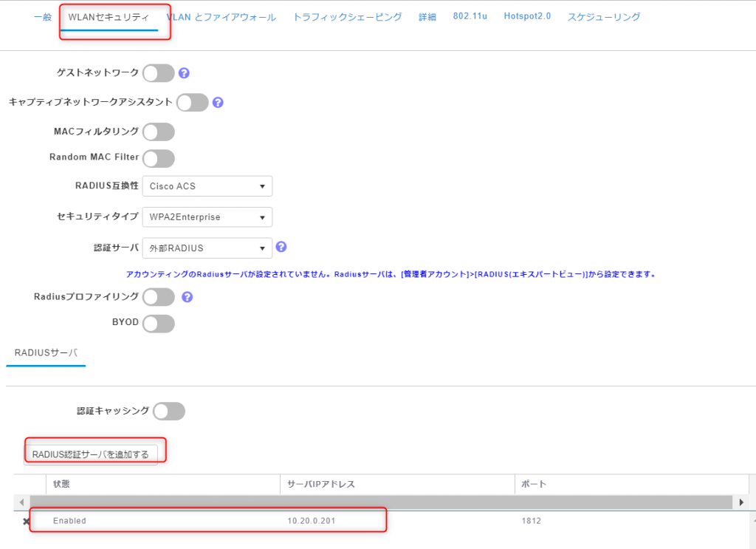Click RADIUS認証サーバを追加する button
Image resolution: width=756 pixels, height=549 pixels.
pyautogui.click(x=91, y=454)
